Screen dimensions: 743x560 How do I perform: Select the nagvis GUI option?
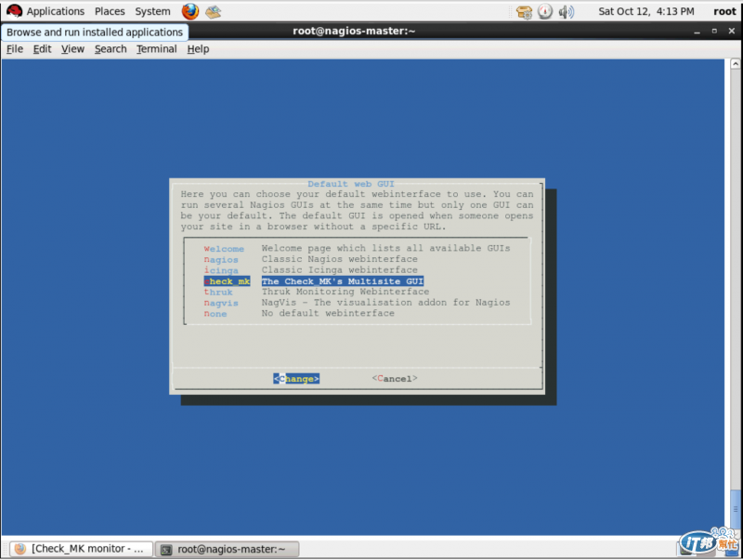[221, 303]
